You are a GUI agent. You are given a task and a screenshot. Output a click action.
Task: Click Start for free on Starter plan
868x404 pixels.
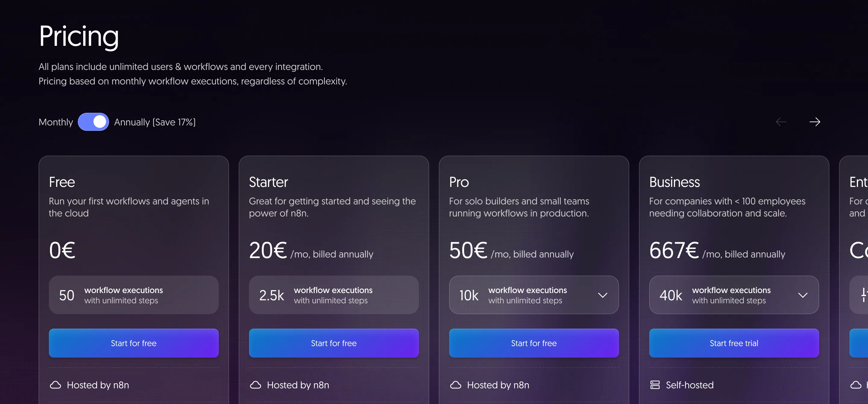(x=334, y=343)
